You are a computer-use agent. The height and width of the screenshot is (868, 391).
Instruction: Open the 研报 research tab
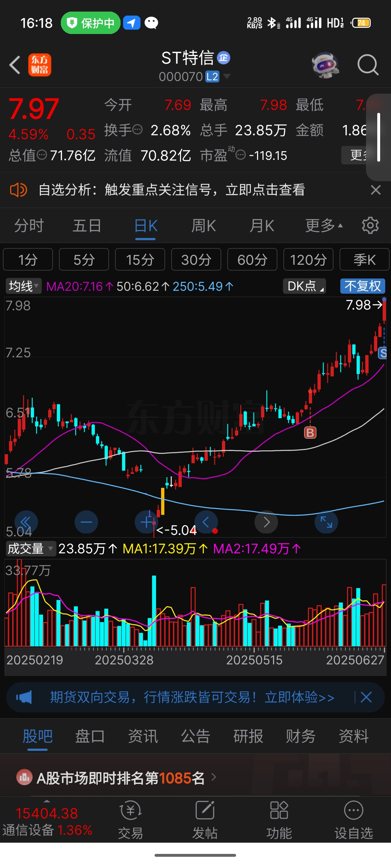point(248,736)
